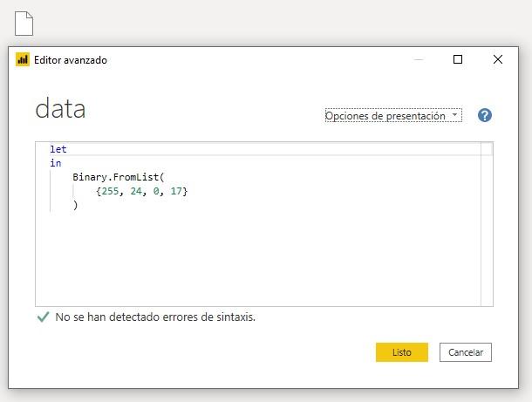
Task: Click the number 24 in the list
Action: point(137,191)
